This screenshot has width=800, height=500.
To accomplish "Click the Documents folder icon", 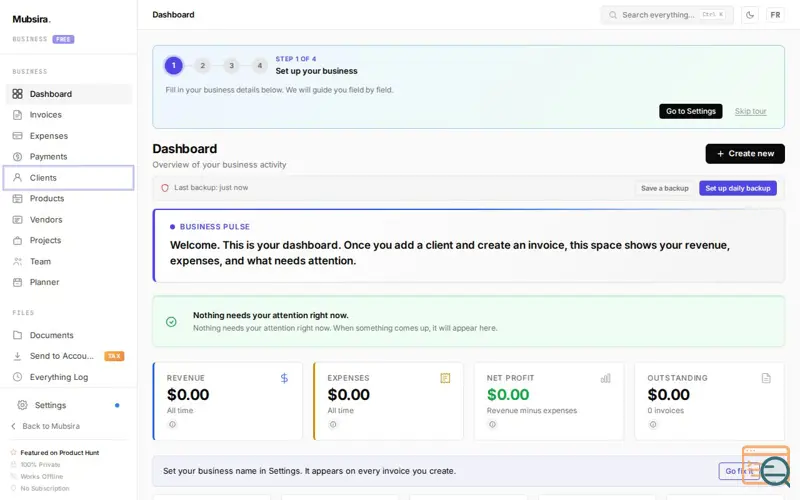I will click(x=17, y=335).
